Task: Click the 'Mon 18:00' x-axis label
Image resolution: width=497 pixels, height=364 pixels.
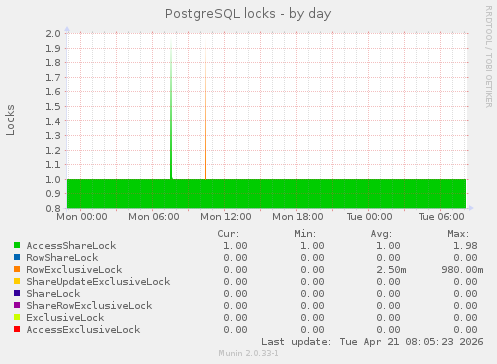Action: click(x=298, y=217)
